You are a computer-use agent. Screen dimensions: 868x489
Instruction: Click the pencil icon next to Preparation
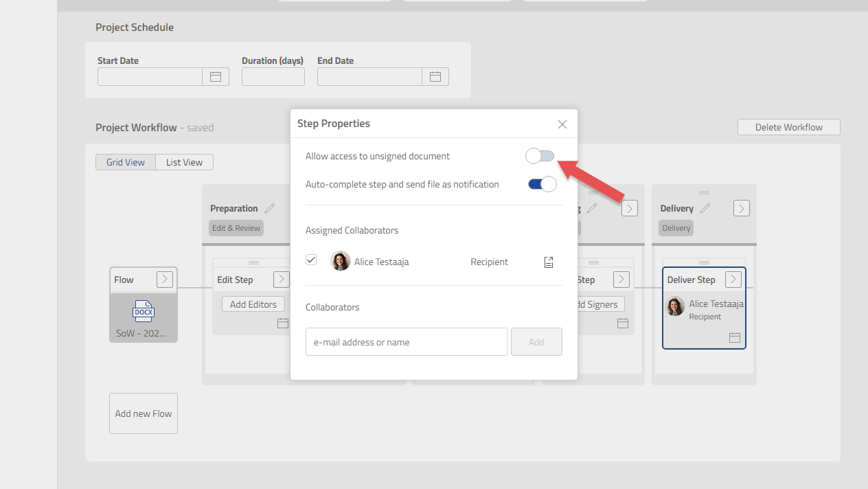(270, 208)
